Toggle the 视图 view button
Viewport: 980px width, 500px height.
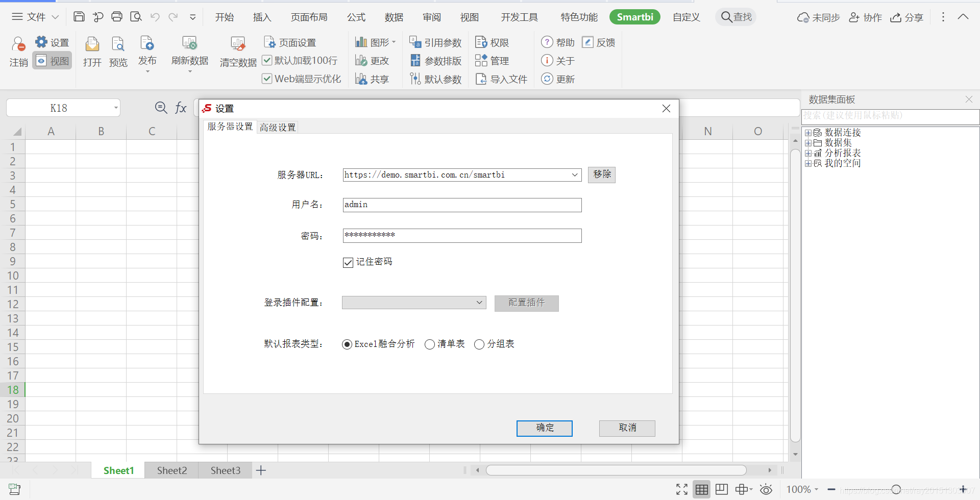[52, 61]
